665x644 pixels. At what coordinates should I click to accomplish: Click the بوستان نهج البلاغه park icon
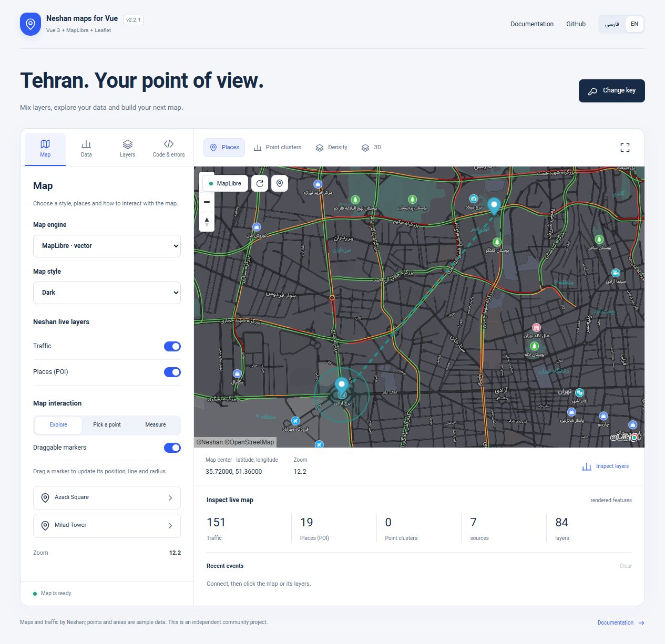[x=355, y=200]
